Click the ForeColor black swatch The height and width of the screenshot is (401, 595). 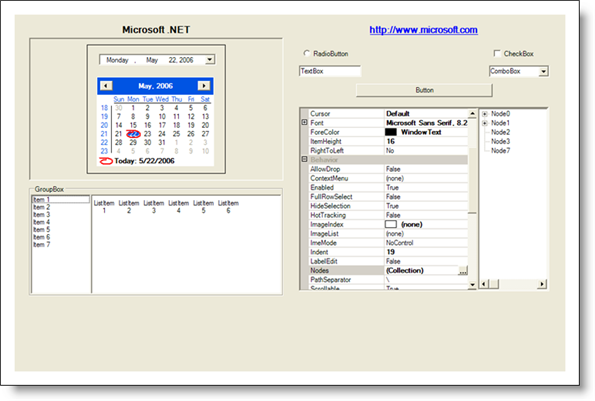pyautogui.click(x=391, y=132)
